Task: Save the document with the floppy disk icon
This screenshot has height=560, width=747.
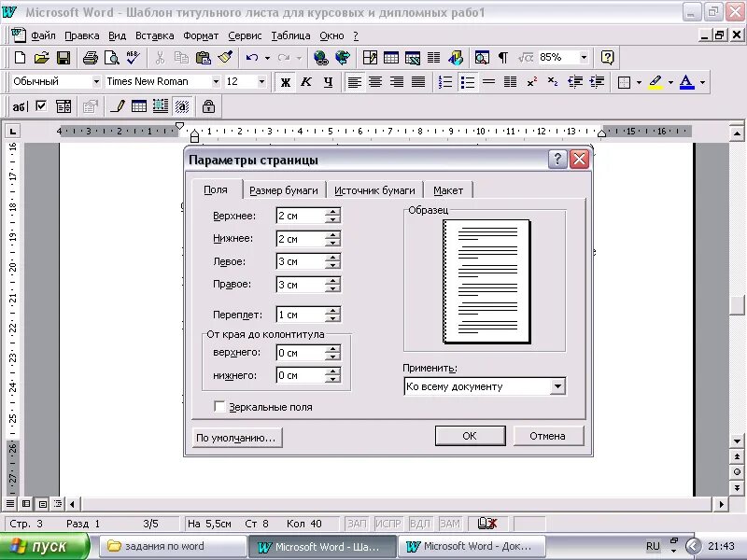Action: tap(63, 58)
